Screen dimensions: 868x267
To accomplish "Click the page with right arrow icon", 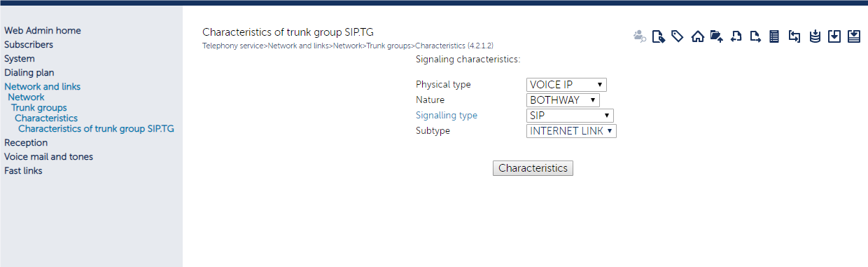I will click(x=755, y=36).
